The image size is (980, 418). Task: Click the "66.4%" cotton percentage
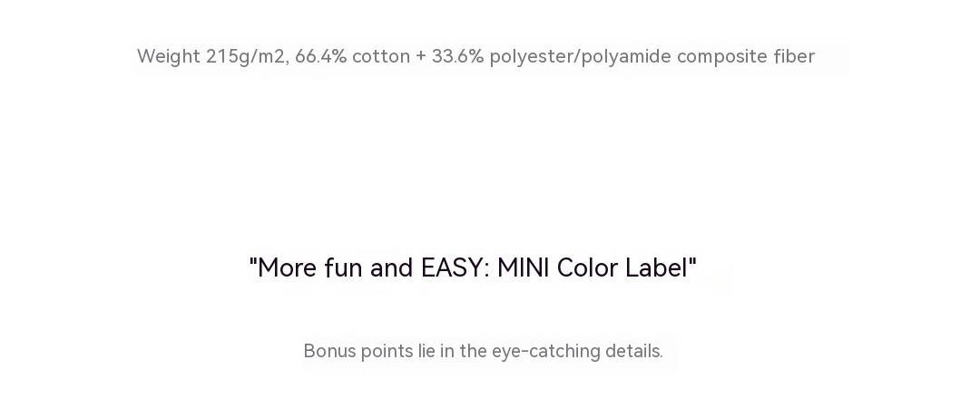pyautogui.click(x=320, y=56)
